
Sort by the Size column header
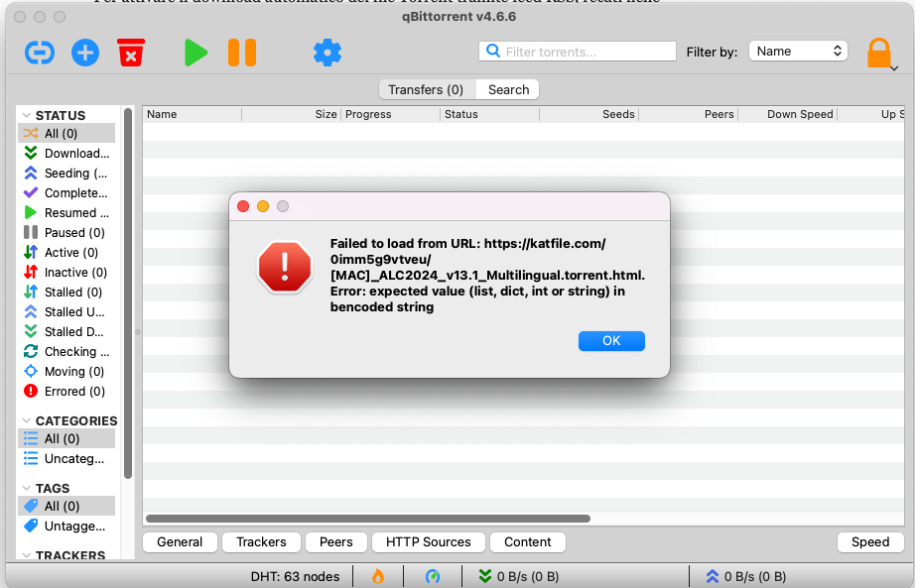(x=291, y=114)
